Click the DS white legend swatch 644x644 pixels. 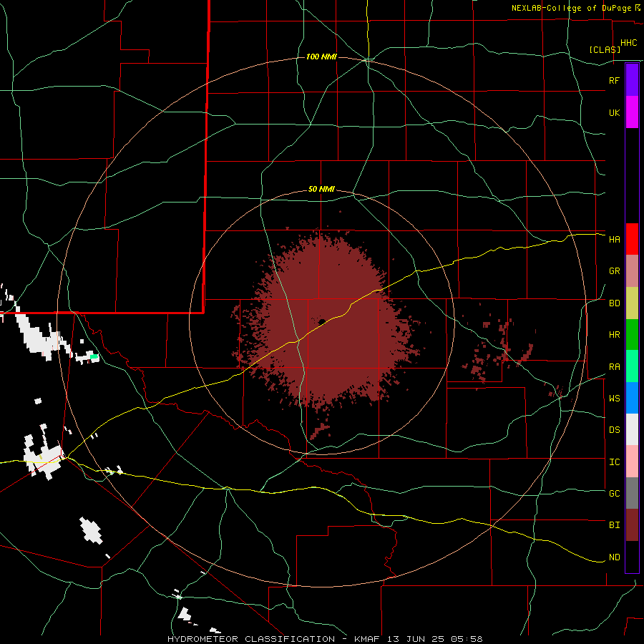[632, 429]
